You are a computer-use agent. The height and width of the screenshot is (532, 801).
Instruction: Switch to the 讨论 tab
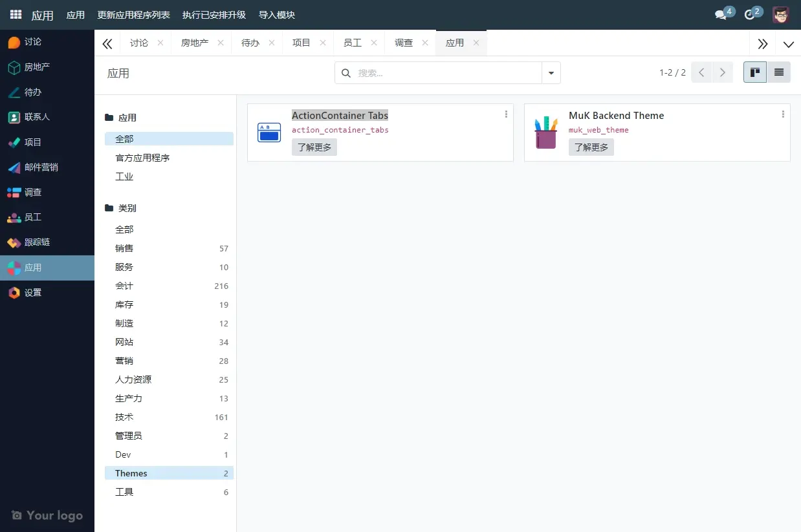pos(139,43)
